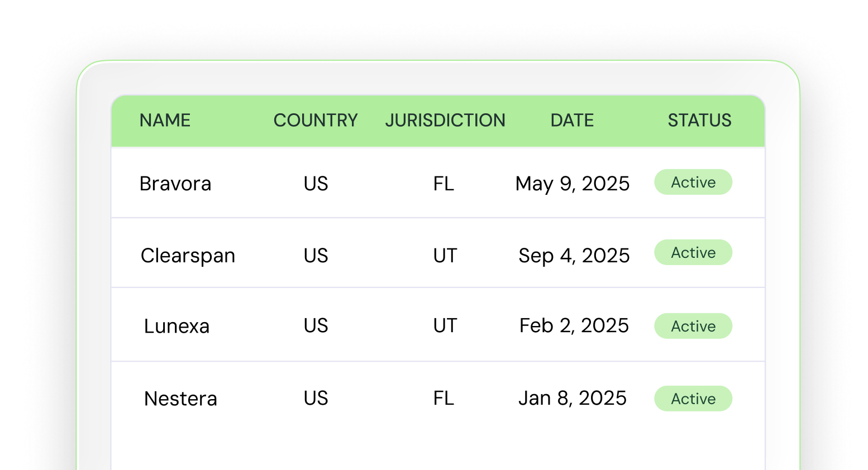Select the Nestera company name
This screenshot has width=868, height=470.
coord(180,399)
